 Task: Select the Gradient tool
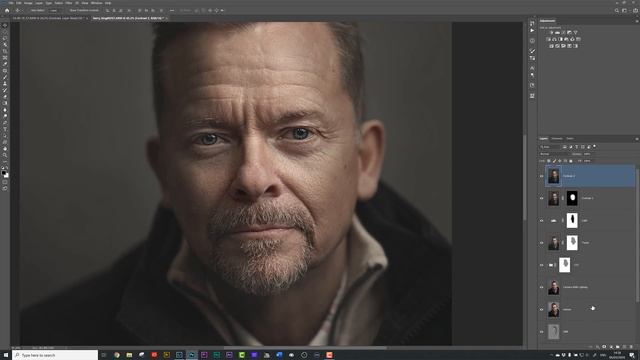pos(5,103)
